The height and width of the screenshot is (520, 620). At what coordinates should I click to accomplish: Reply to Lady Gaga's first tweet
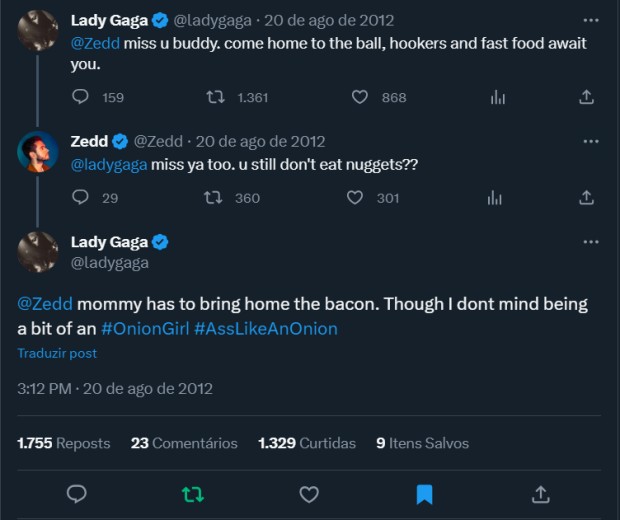[x=82, y=97]
